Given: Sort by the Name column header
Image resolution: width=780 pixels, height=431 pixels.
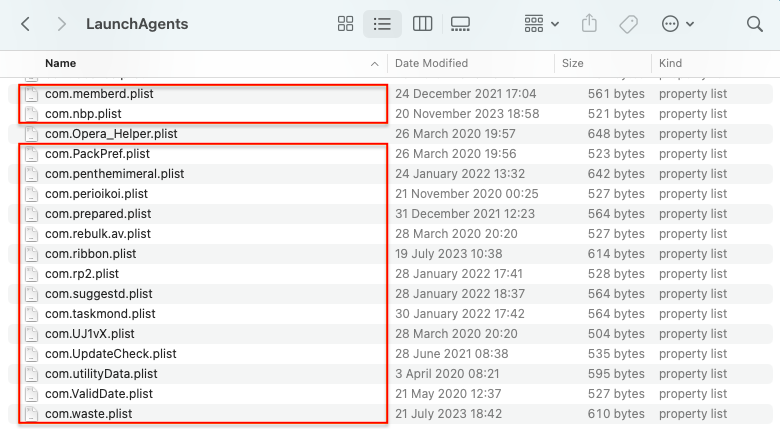Looking at the screenshot, I should 61,63.
